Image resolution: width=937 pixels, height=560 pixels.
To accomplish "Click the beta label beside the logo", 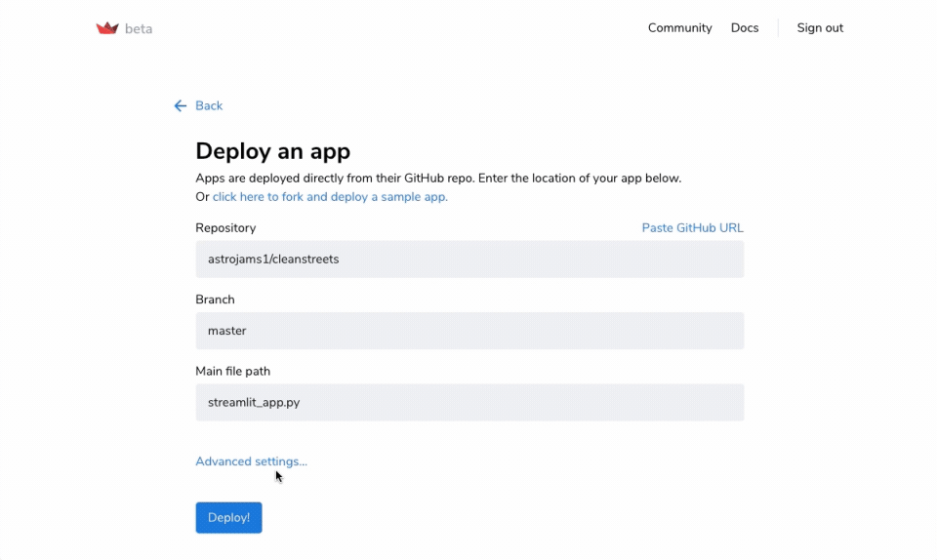I will click(x=139, y=28).
